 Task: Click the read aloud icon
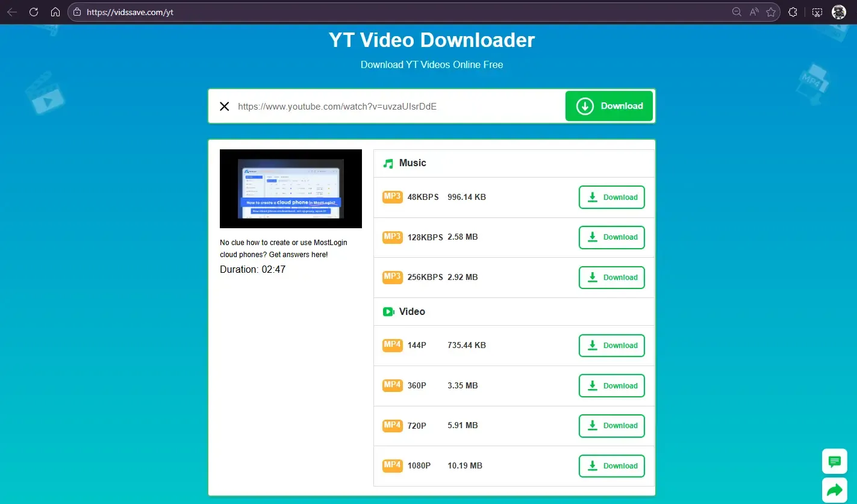[754, 11]
